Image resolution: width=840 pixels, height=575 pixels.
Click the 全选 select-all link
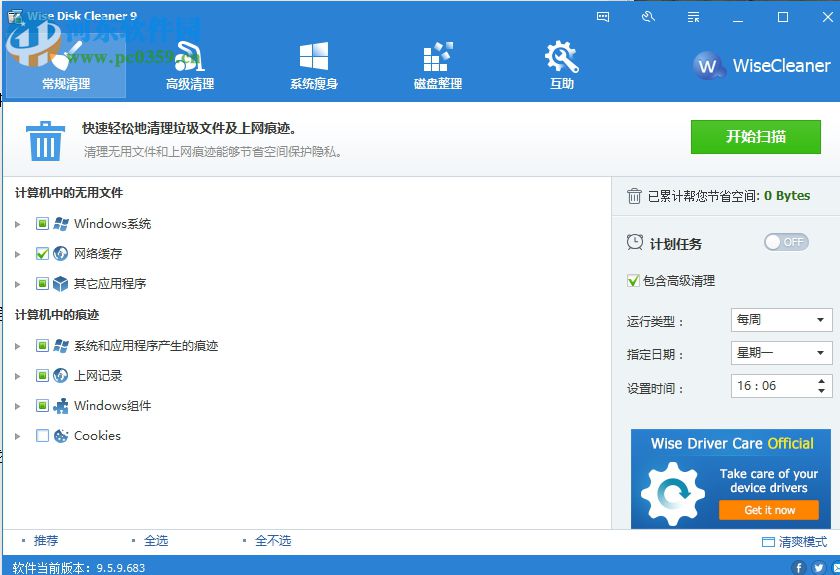pyautogui.click(x=156, y=541)
